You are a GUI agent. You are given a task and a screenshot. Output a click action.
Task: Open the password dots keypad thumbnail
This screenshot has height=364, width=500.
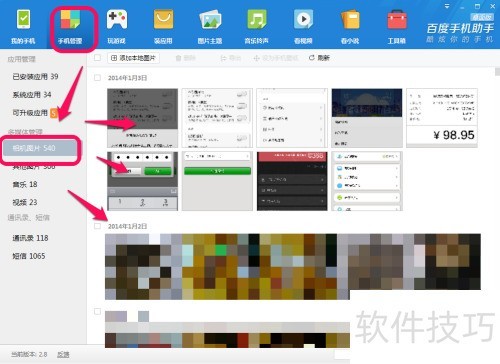point(143,181)
